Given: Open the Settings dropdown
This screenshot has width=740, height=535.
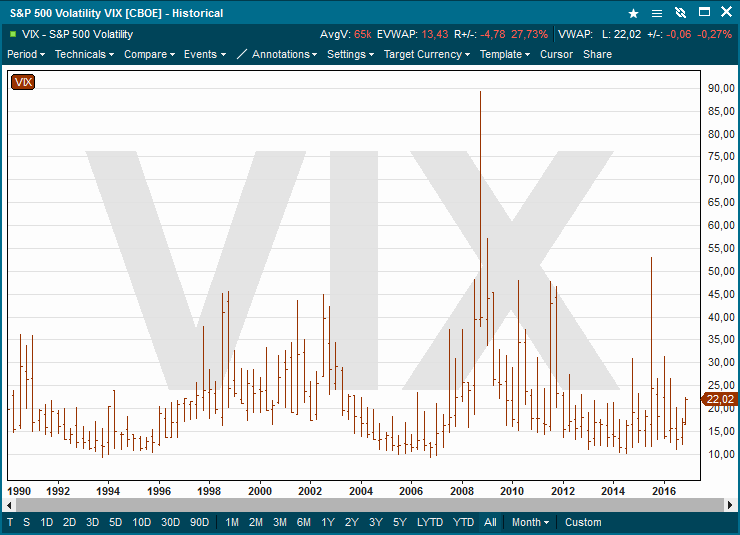Looking at the screenshot, I should coord(351,54).
